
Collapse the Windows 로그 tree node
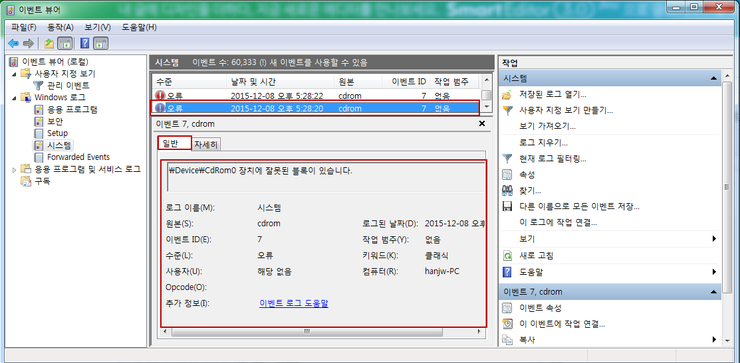point(14,98)
